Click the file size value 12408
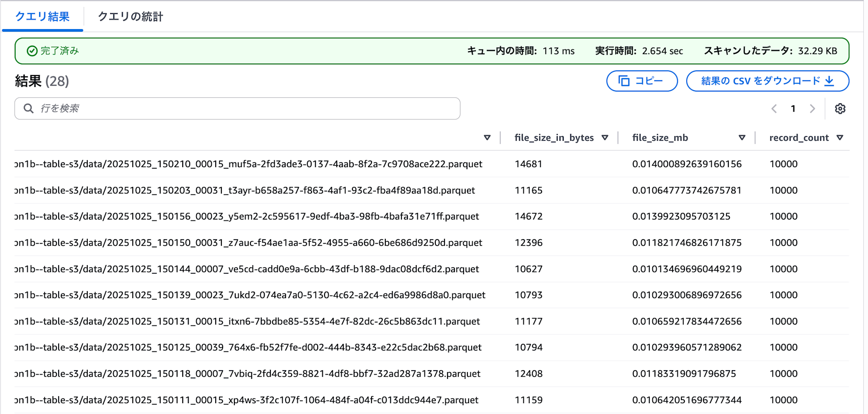Viewport: 868px width, 414px height. 528,374
